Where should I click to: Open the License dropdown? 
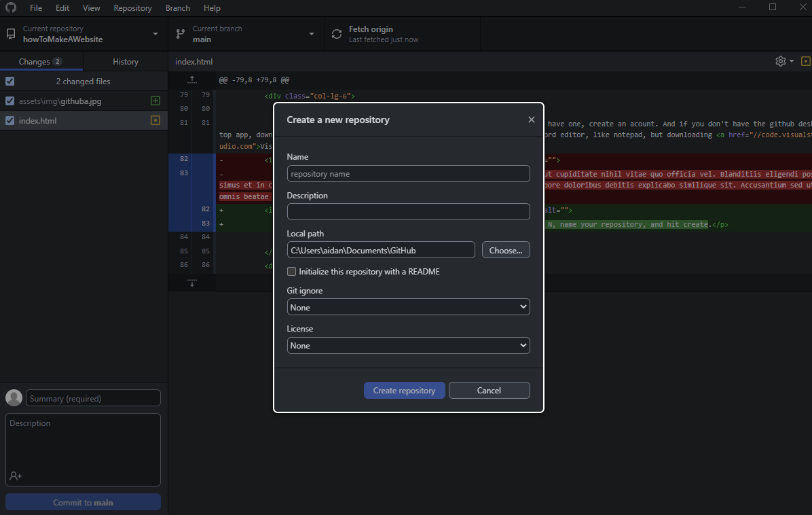pos(408,345)
